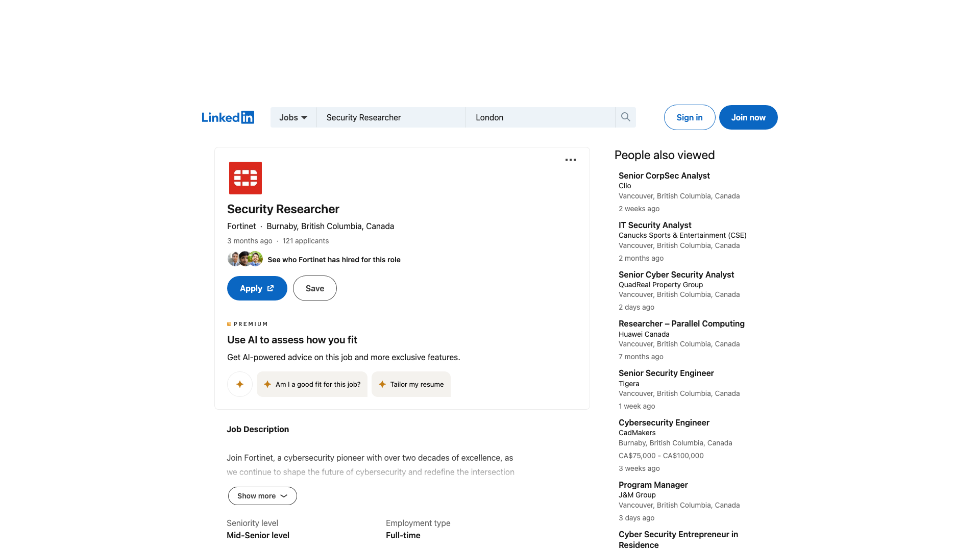Ask 'Am I a good fit for this job?'

pos(312,384)
